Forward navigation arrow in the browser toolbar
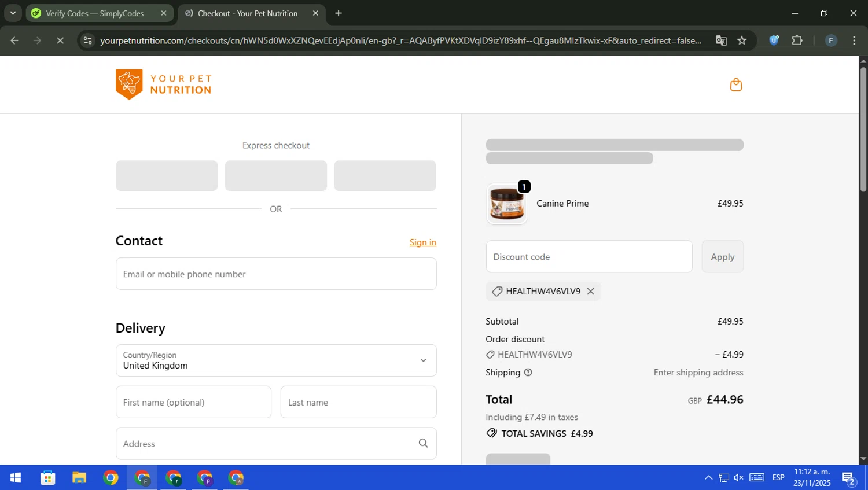 (x=37, y=40)
